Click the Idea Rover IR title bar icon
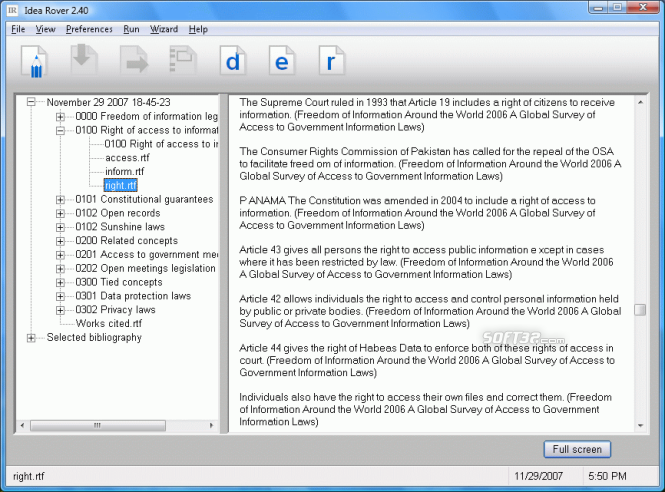This screenshot has width=665, height=492. click(x=13, y=10)
